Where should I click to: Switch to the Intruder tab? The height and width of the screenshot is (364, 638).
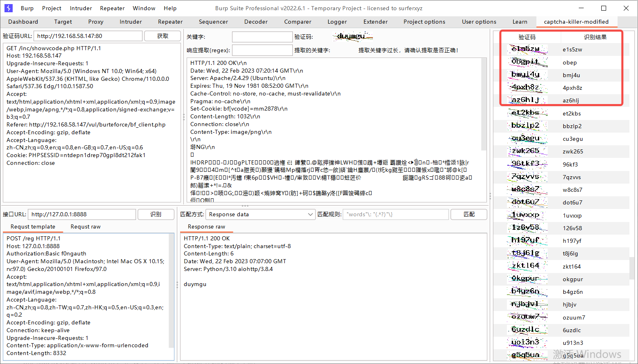coord(131,22)
